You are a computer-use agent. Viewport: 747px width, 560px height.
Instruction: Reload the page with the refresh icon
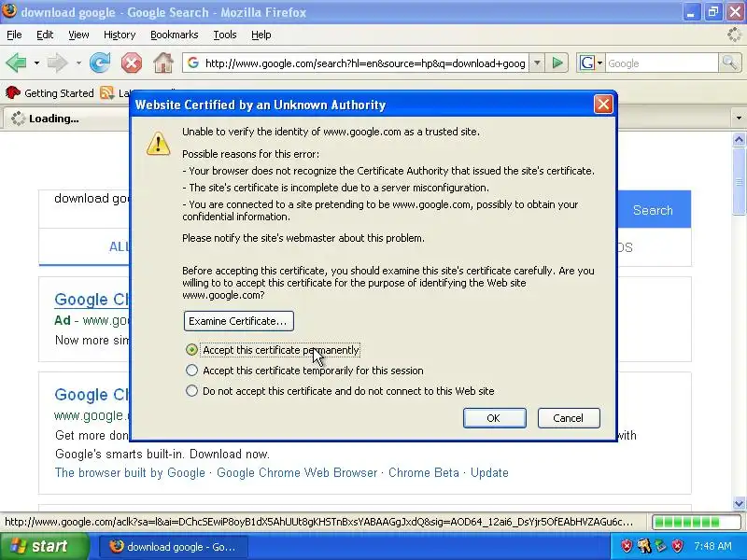click(x=100, y=63)
